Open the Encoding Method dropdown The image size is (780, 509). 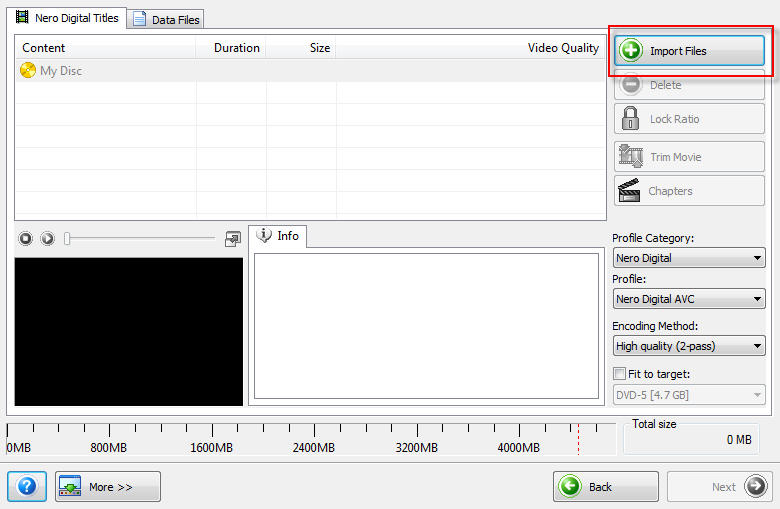tap(689, 346)
